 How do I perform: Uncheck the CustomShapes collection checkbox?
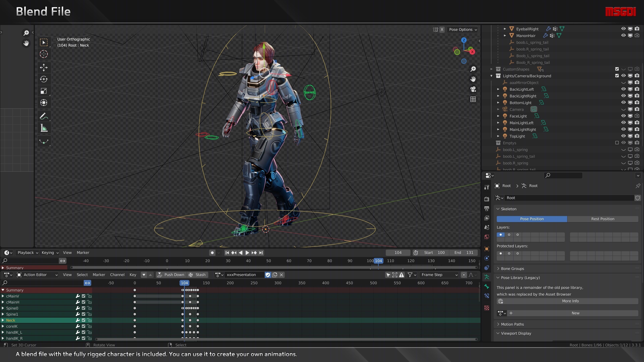tap(617, 69)
